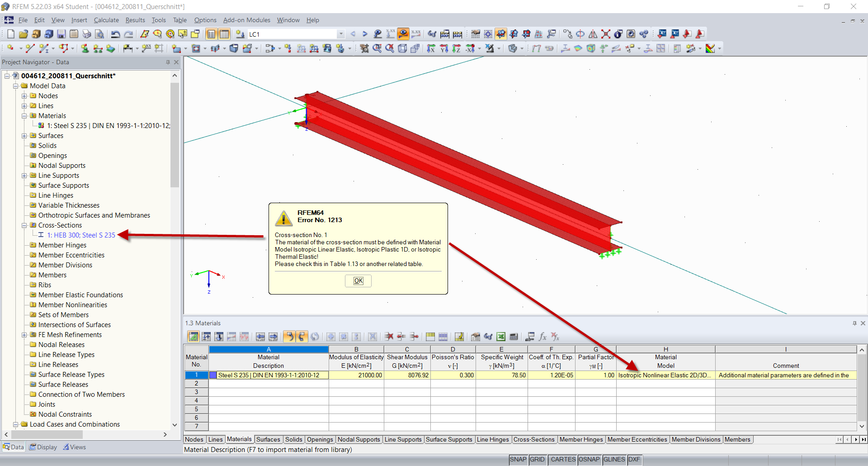Expand the FE Mesh Refinements tree node
868x466 pixels.
[24, 335]
